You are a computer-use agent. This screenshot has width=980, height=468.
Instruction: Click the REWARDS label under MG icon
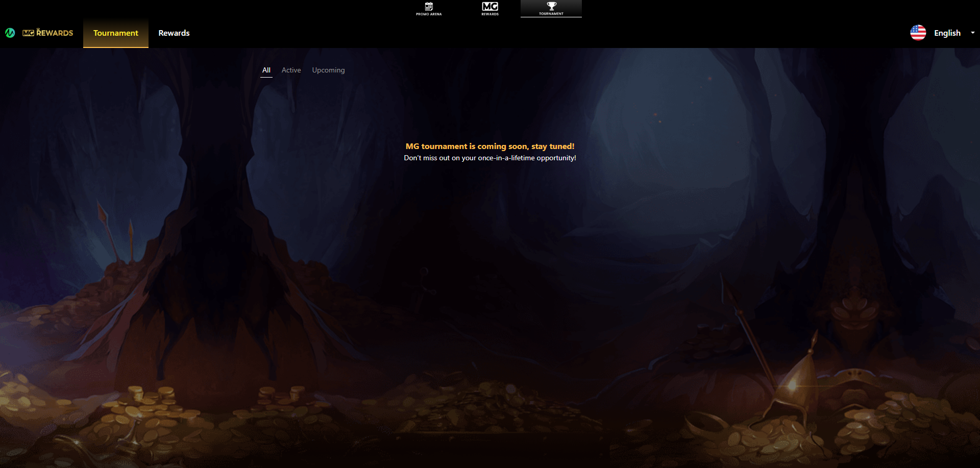click(489, 14)
